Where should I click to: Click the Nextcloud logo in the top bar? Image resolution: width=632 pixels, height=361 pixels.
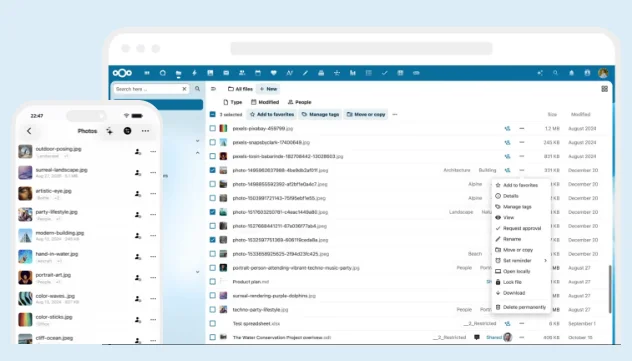coord(123,73)
